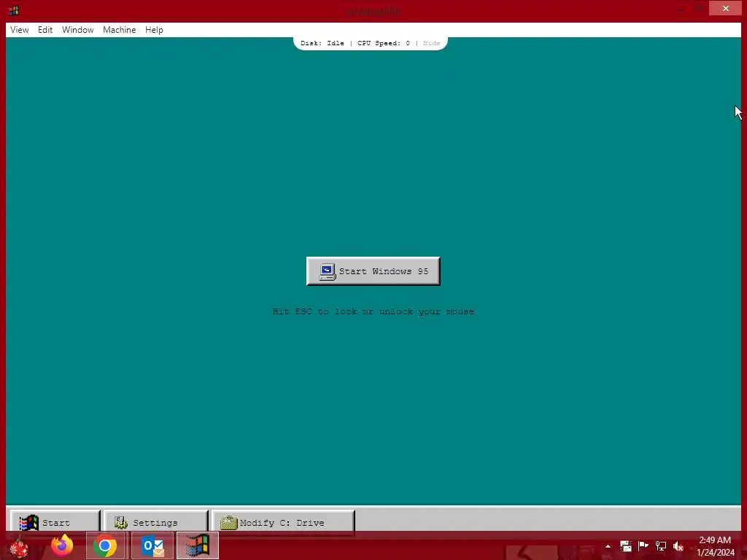Open Outlook from the taskbar
Screen dimensions: 747x560
click(152, 545)
